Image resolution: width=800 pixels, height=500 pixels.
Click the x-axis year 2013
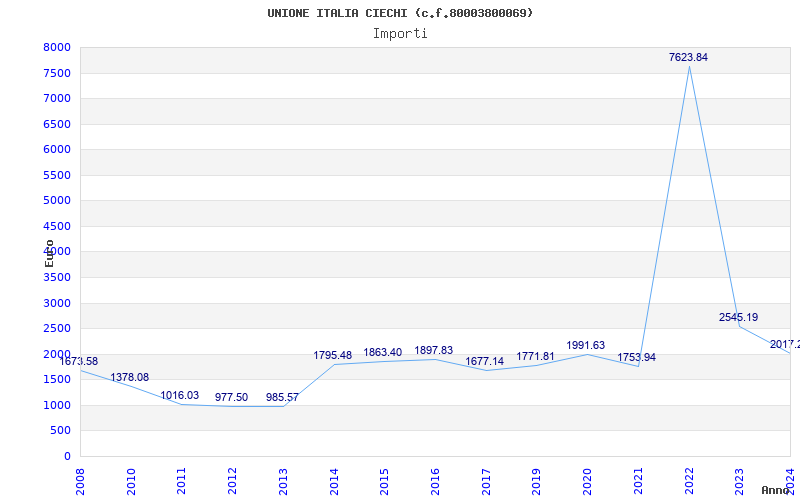coord(283,481)
